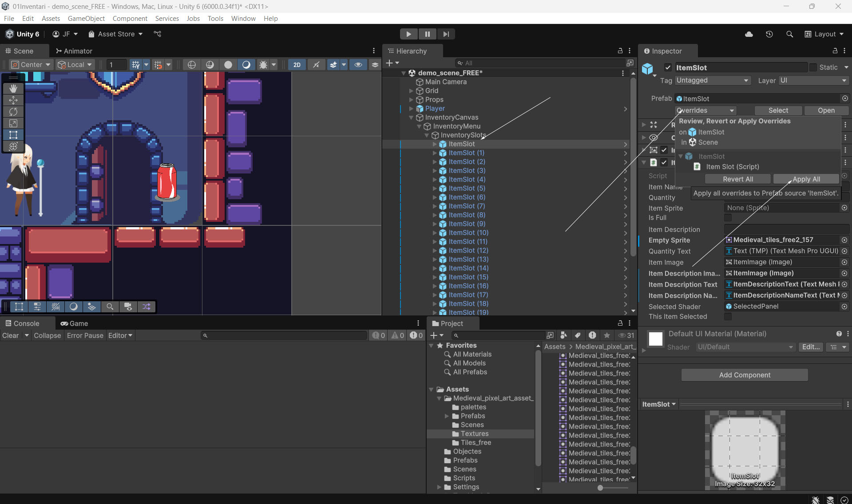Adjust the Project icon size slider
852x504 pixels.
600,488
